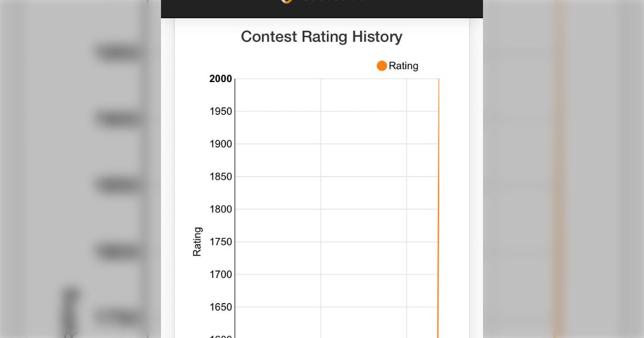Click the bold 2000 y-axis label
The width and height of the screenshot is (644, 338).
click(x=221, y=79)
